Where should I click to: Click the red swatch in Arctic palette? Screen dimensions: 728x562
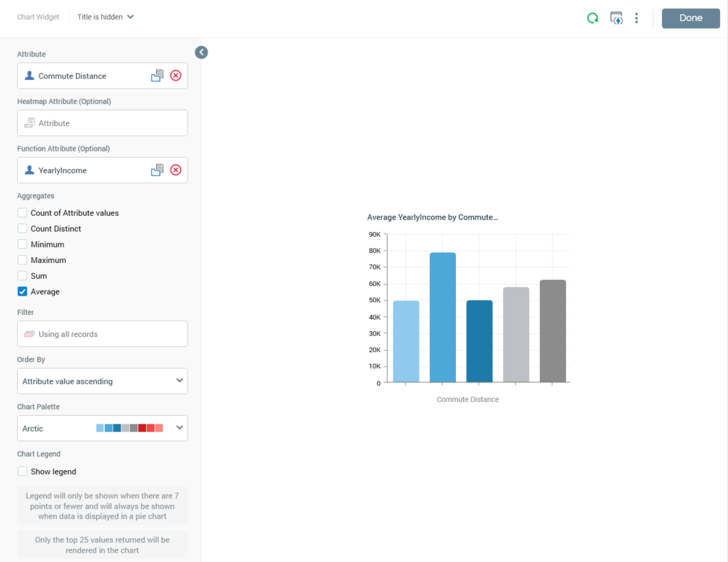[142, 428]
